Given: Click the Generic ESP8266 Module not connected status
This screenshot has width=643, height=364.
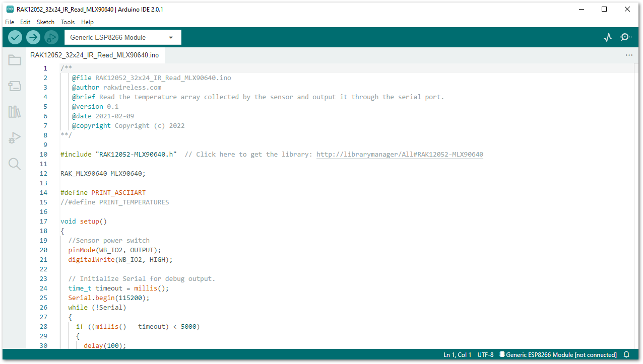Looking at the screenshot, I should 558,355.
